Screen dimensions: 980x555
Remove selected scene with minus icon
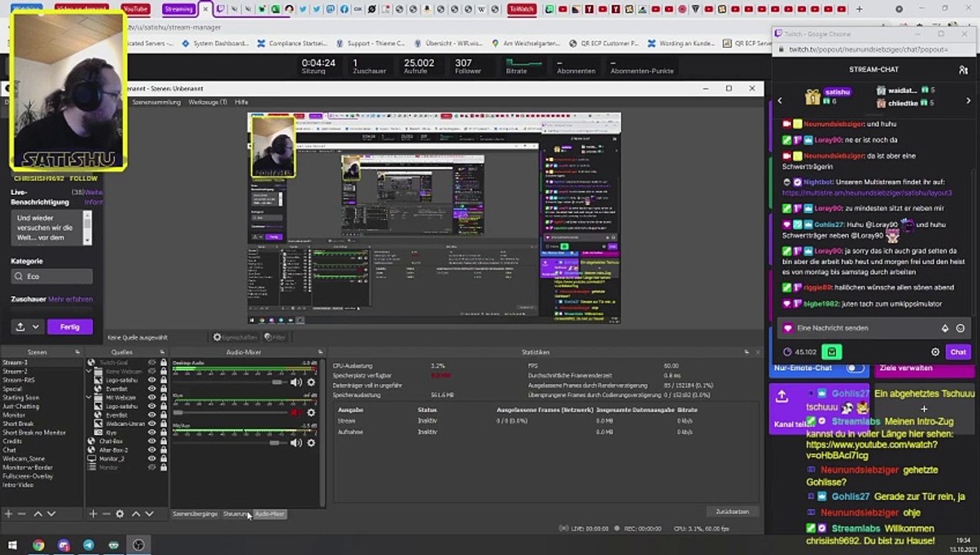pyautogui.click(x=22, y=514)
